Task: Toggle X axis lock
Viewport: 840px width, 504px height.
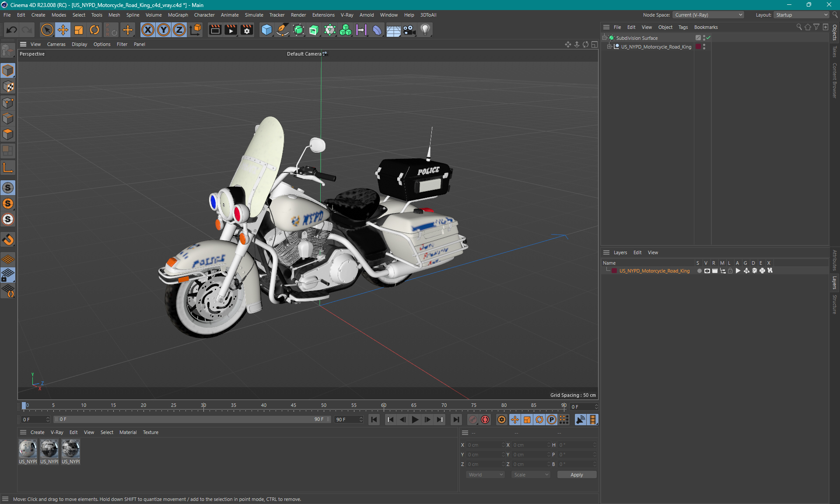Action: 148,30
